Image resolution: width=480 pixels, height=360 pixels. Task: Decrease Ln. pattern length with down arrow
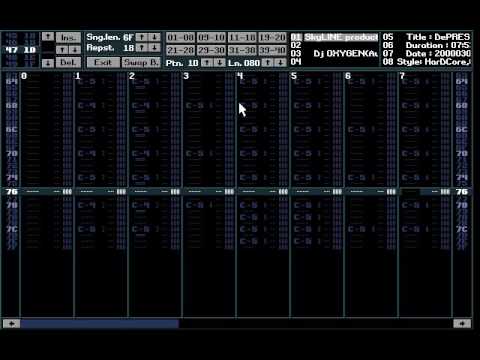[280, 62]
